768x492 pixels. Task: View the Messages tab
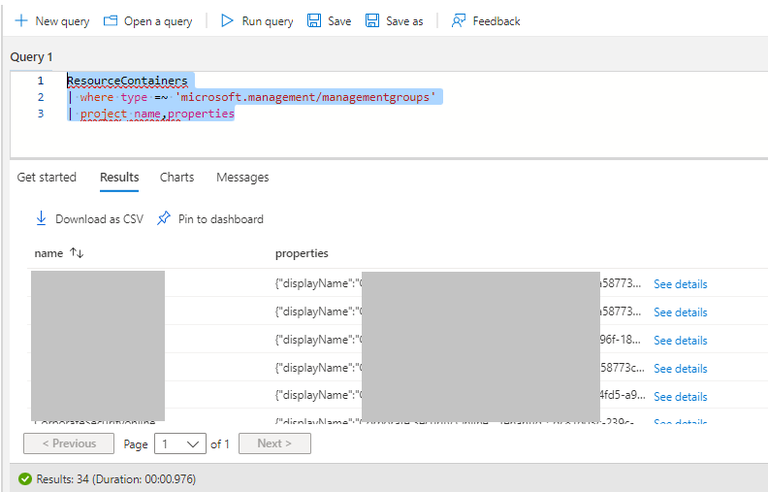coord(242,177)
